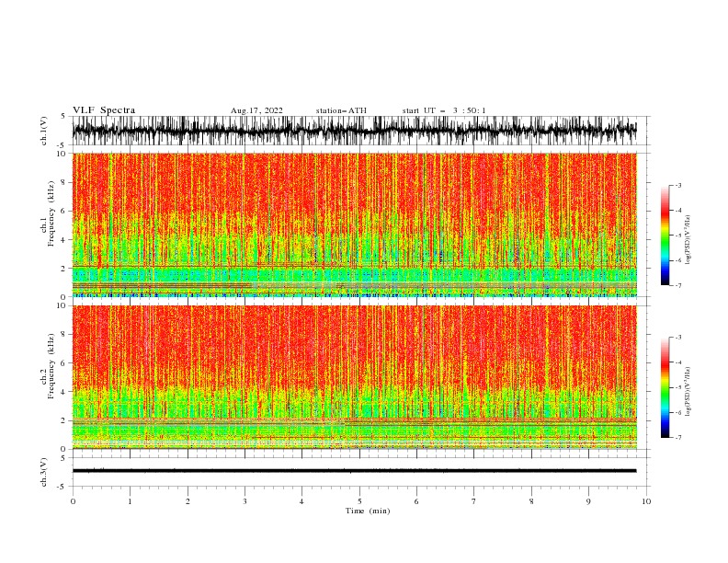This screenshot has height=563, width=728.
Task: Click the ch.1 color bar "log(PSD)(V²/Hz)" label
Action: coord(688,240)
